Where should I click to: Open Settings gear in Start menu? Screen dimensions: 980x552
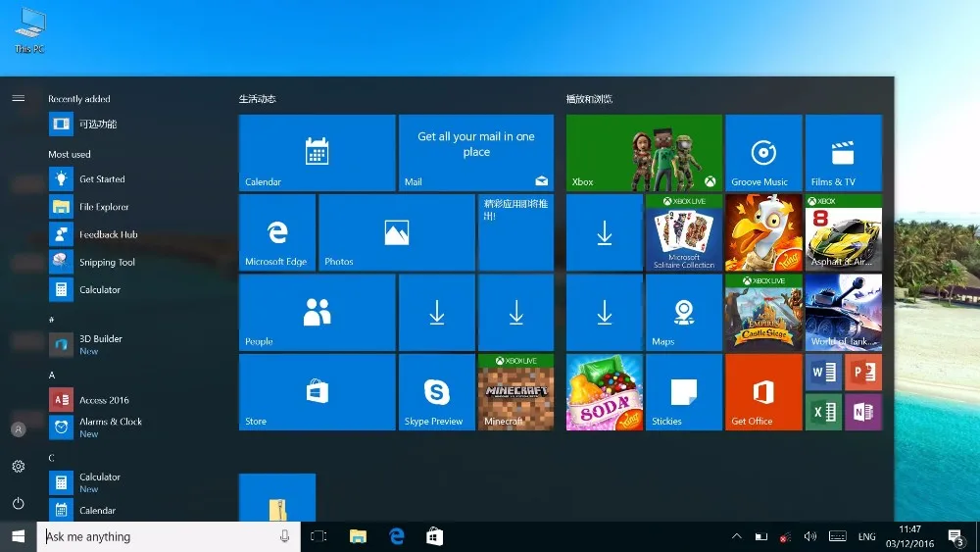18,467
